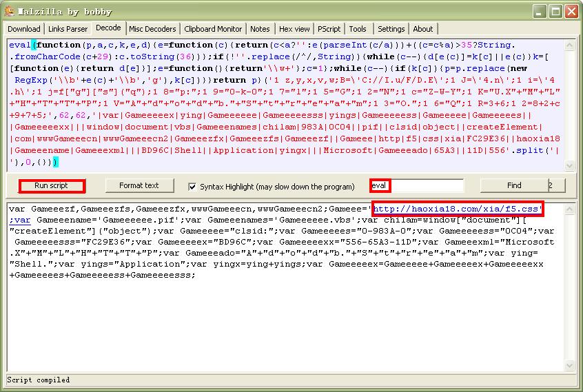583x392 pixels.
Task: Maximize the Malzilla window
Action: click(x=555, y=11)
